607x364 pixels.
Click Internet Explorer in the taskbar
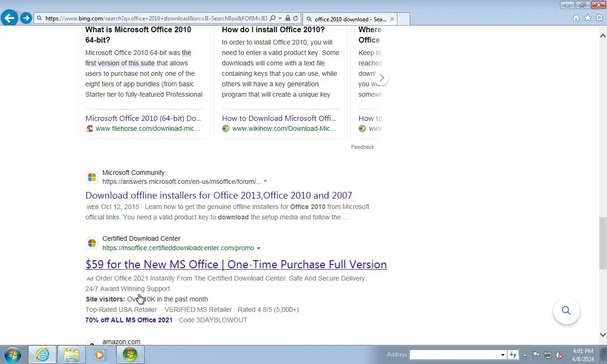(42, 355)
